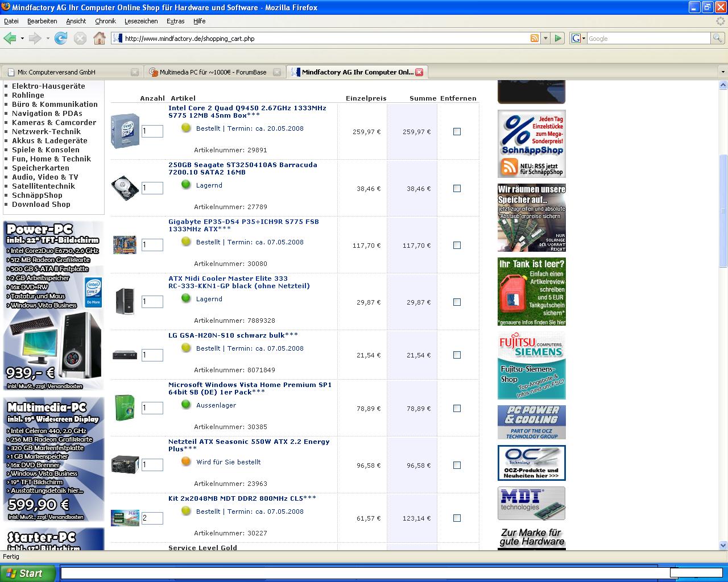728x582 pixels.
Task: Open the MDT technologies banner
Action: point(532,503)
